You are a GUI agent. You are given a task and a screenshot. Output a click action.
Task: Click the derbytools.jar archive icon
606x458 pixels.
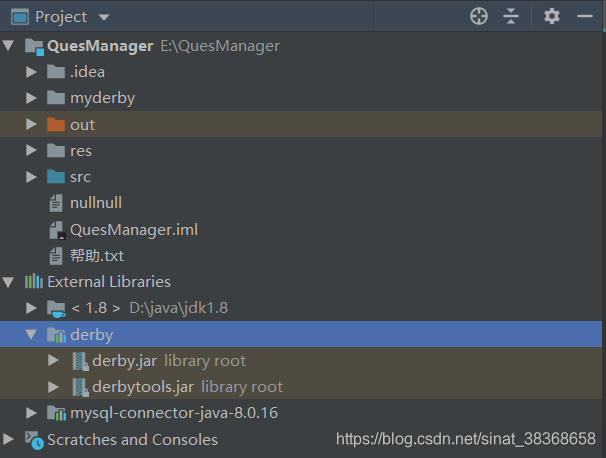(x=80, y=387)
